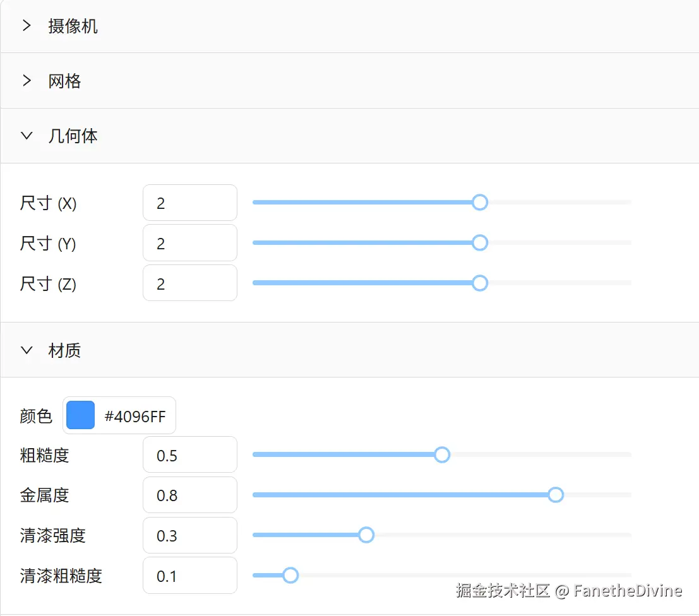Click the 粗糙度 slider handle
The image size is (699, 616).
tap(442, 454)
